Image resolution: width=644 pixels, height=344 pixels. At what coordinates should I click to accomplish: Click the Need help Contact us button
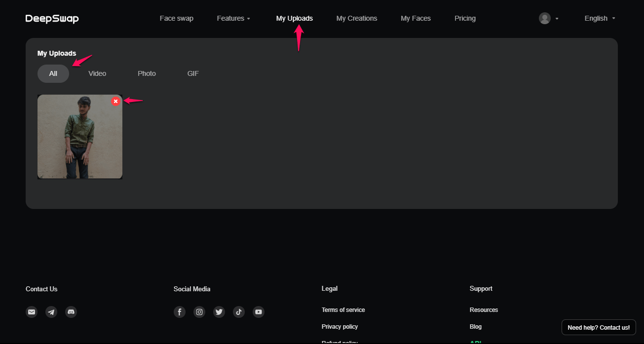tap(598, 327)
